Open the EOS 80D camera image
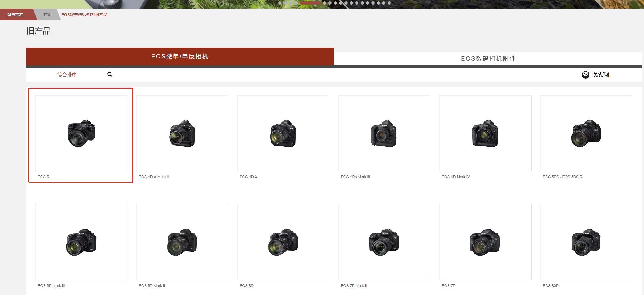The image size is (644, 295). 586,242
